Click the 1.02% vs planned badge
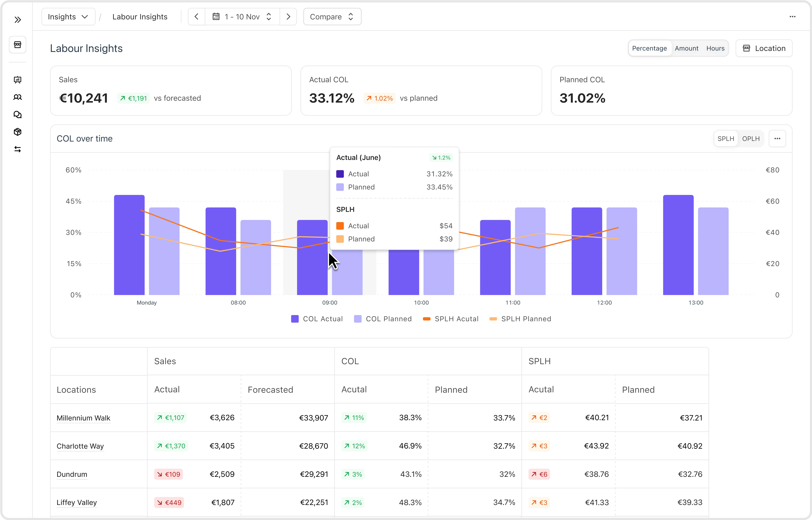This screenshot has width=812, height=520. coord(380,98)
